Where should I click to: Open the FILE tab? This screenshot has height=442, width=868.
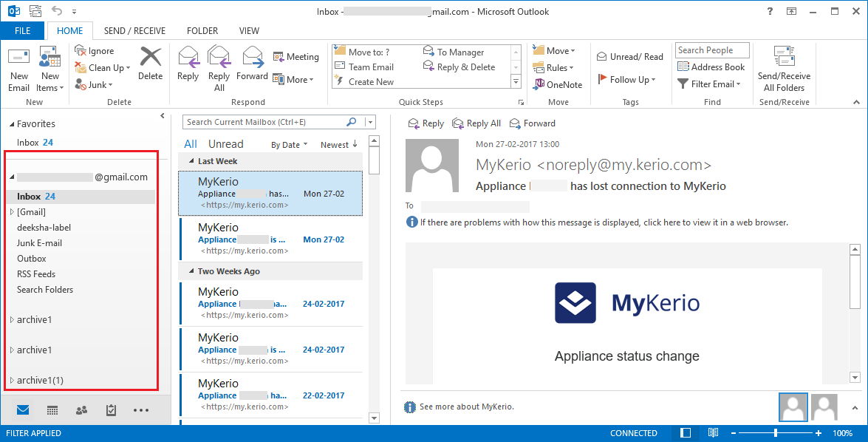23,31
